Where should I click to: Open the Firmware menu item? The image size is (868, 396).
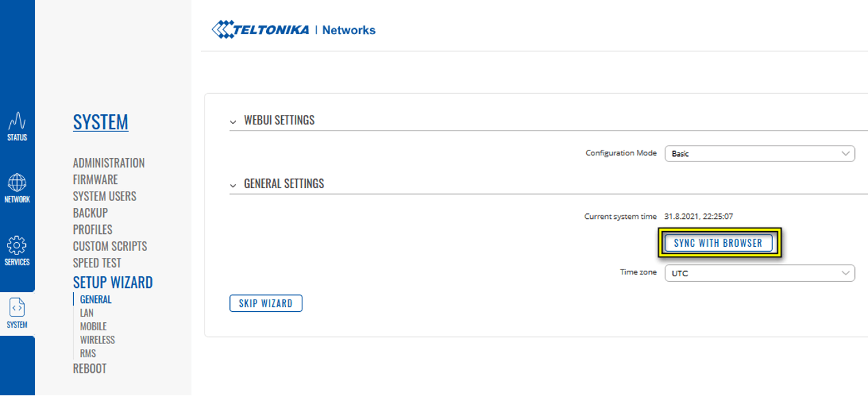click(95, 180)
